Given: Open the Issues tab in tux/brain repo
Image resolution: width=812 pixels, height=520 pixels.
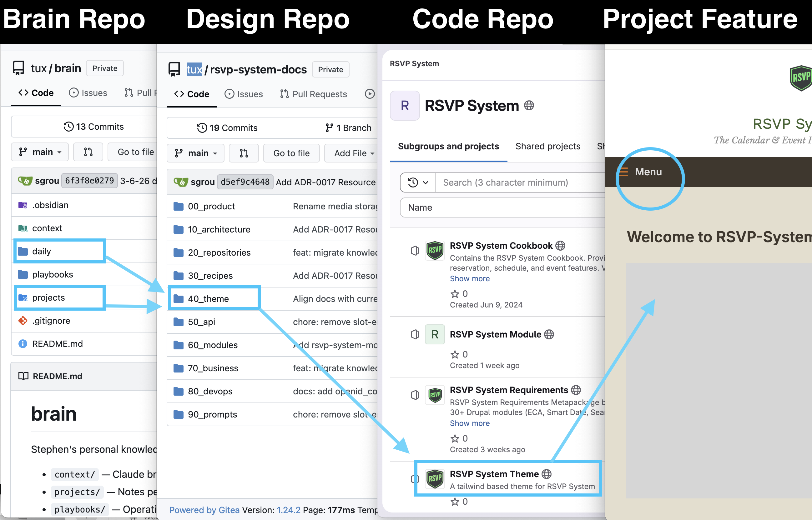Looking at the screenshot, I should (88, 93).
